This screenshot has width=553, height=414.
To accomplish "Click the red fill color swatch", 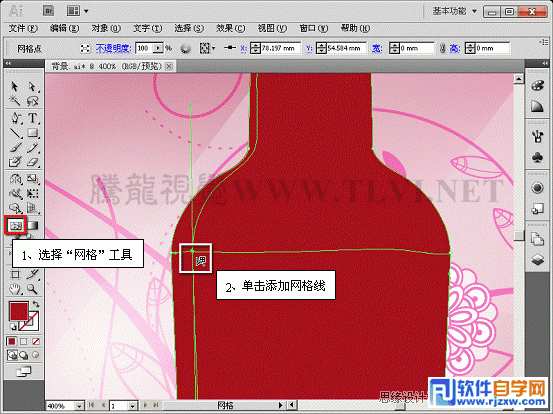I will point(18,311).
